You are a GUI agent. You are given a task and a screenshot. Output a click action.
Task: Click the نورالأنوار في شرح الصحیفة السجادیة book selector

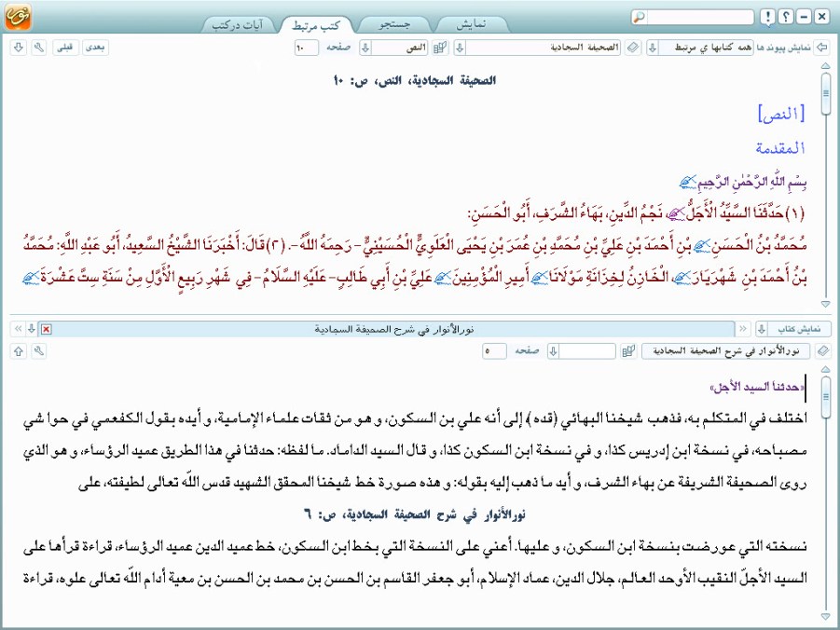click(726, 351)
